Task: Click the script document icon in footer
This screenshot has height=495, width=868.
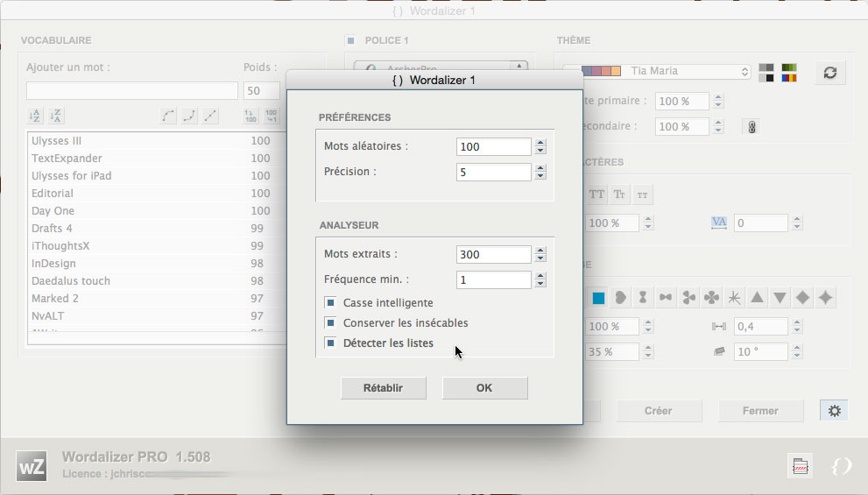Action: 801,466
